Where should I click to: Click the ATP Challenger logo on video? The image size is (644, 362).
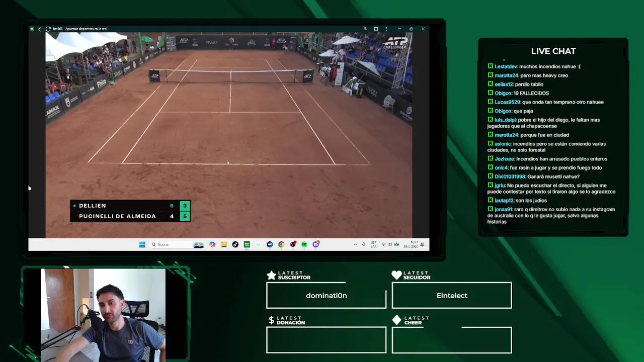[395, 43]
